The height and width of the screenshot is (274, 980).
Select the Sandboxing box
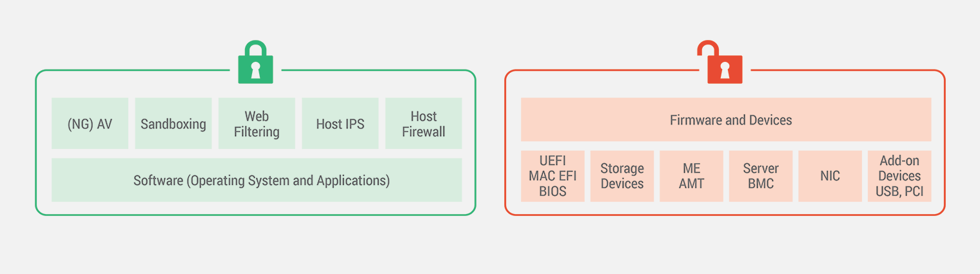tap(173, 124)
